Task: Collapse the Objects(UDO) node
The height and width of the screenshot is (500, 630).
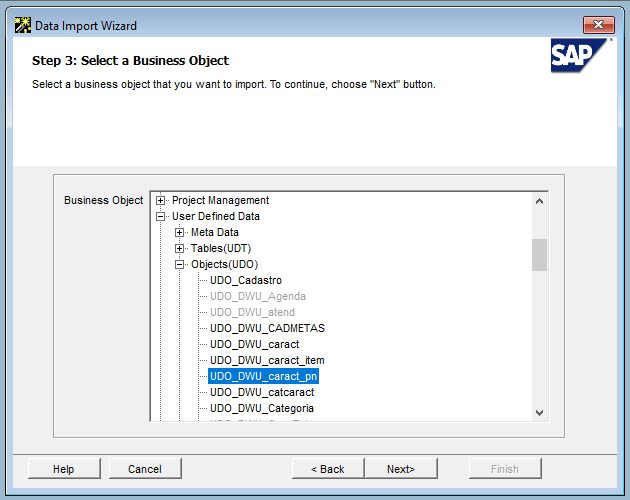Action: (x=180, y=264)
